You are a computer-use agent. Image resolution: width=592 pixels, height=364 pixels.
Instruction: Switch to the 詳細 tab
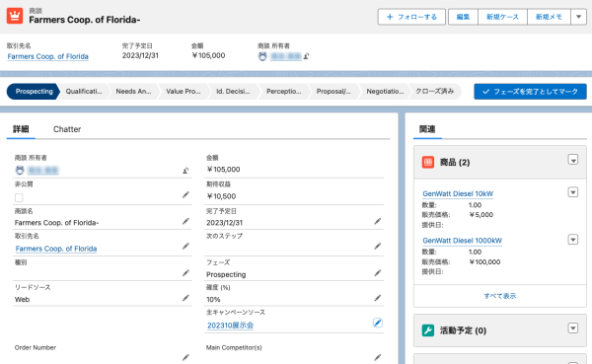(x=21, y=129)
